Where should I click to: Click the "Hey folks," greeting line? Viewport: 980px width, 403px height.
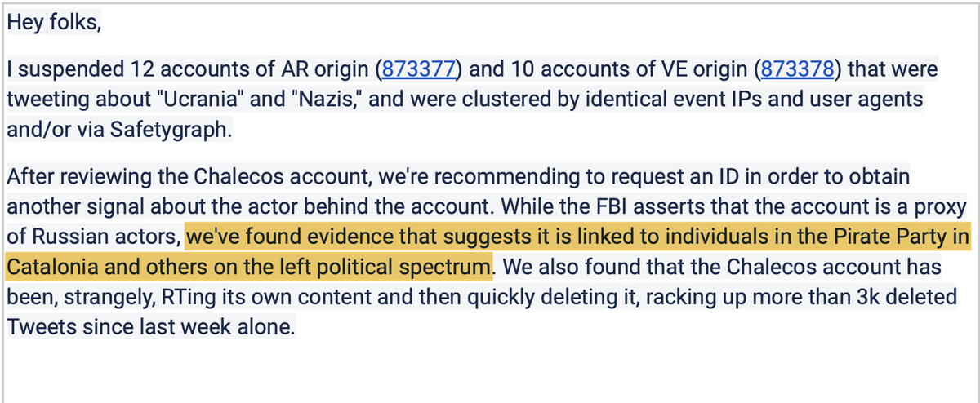54,23
